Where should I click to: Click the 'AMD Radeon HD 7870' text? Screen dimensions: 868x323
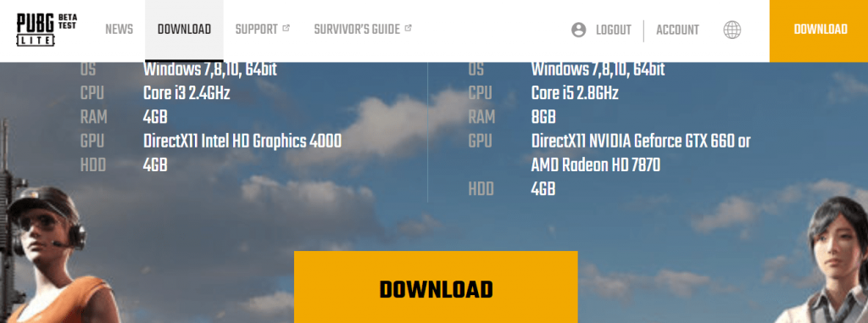[596, 165]
